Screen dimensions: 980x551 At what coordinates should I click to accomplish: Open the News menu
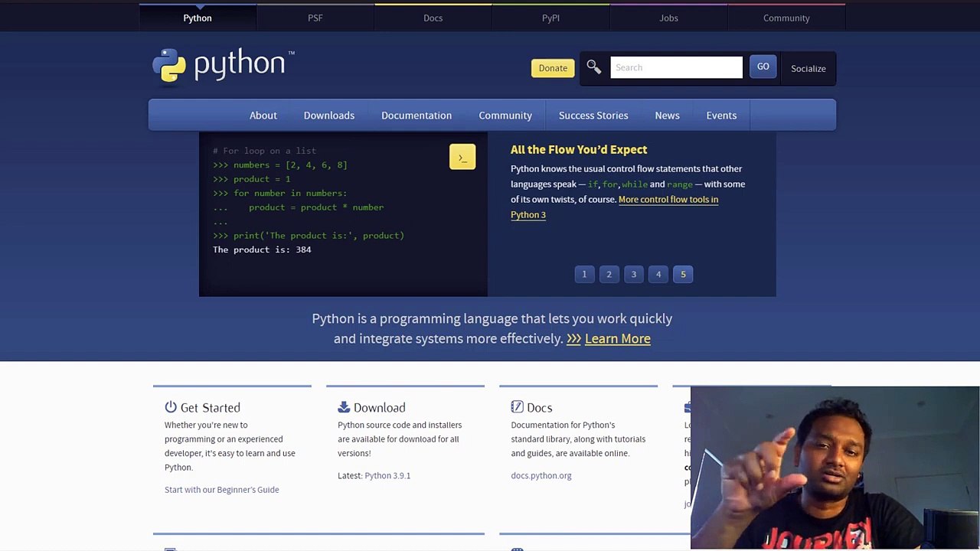pos(667,116)
